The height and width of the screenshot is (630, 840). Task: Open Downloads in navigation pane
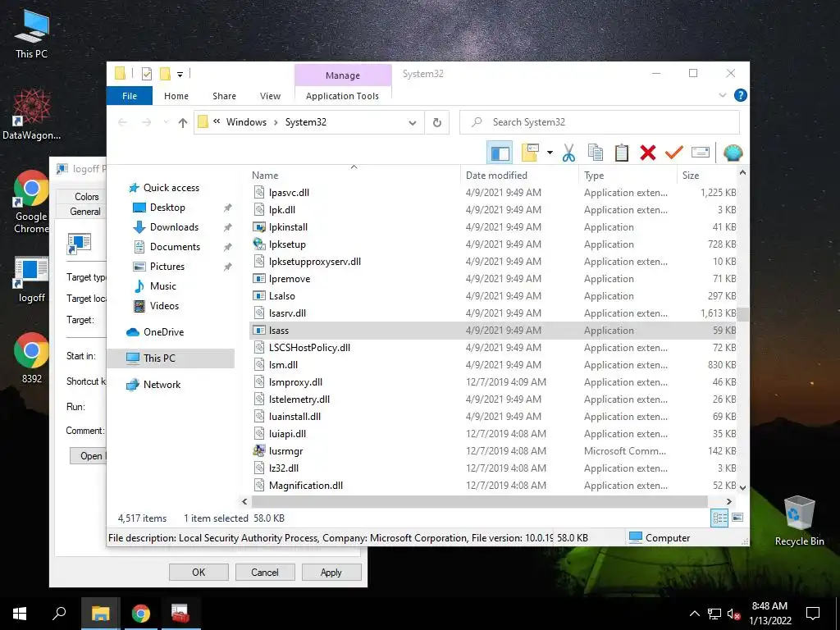(x=174, y=227)
